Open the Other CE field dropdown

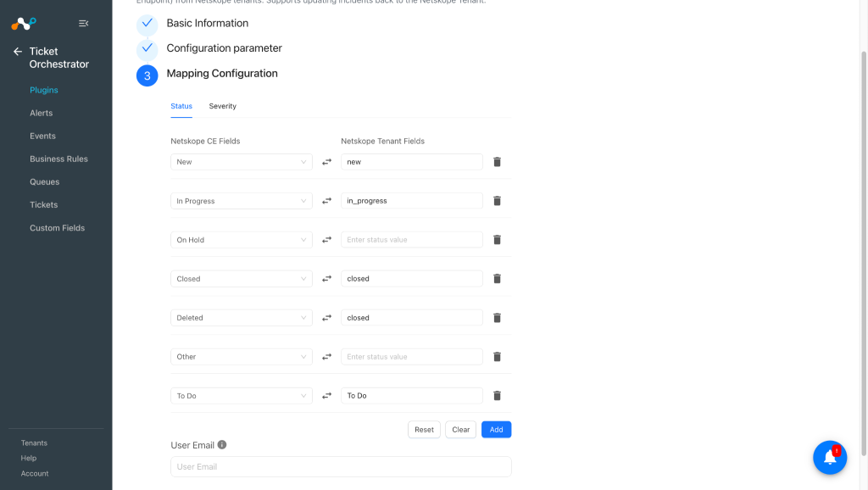(x=242, y=357)
